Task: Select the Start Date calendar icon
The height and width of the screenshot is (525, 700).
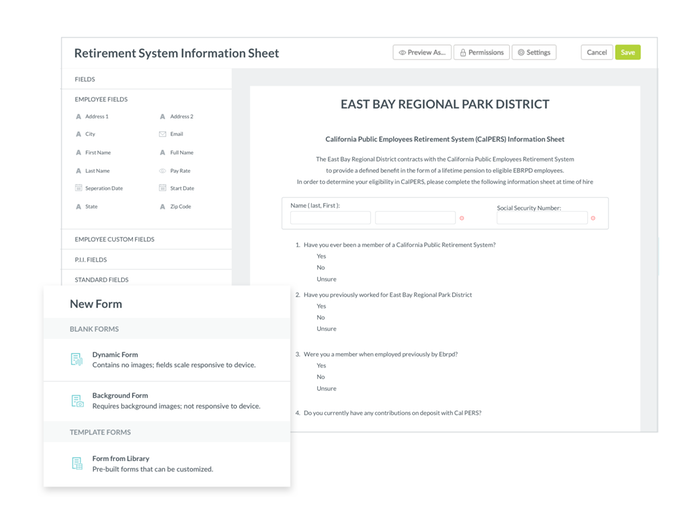Action: click(163, 188)
